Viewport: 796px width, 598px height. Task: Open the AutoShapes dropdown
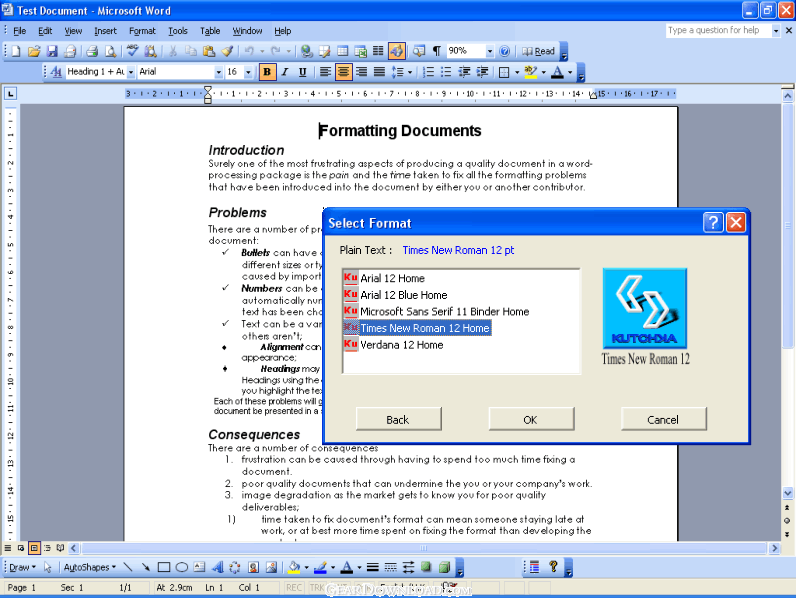pos(90,567)
